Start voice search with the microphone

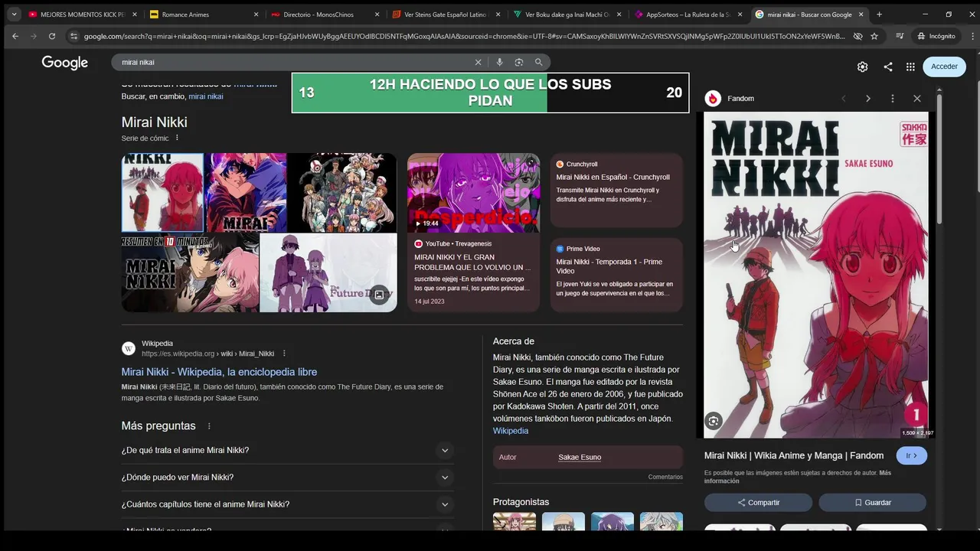pos(499,62)
